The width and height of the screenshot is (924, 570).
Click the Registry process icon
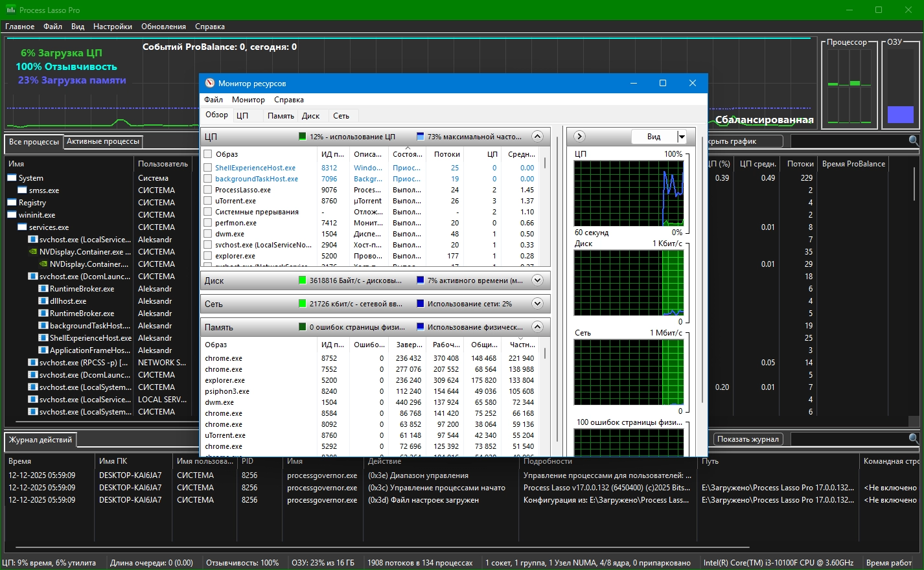12,203
